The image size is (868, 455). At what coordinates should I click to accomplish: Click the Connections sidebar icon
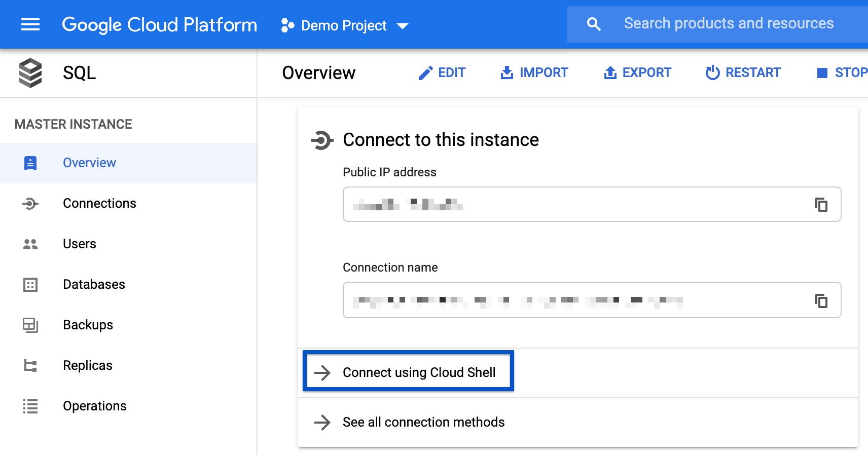coord(30,204)
